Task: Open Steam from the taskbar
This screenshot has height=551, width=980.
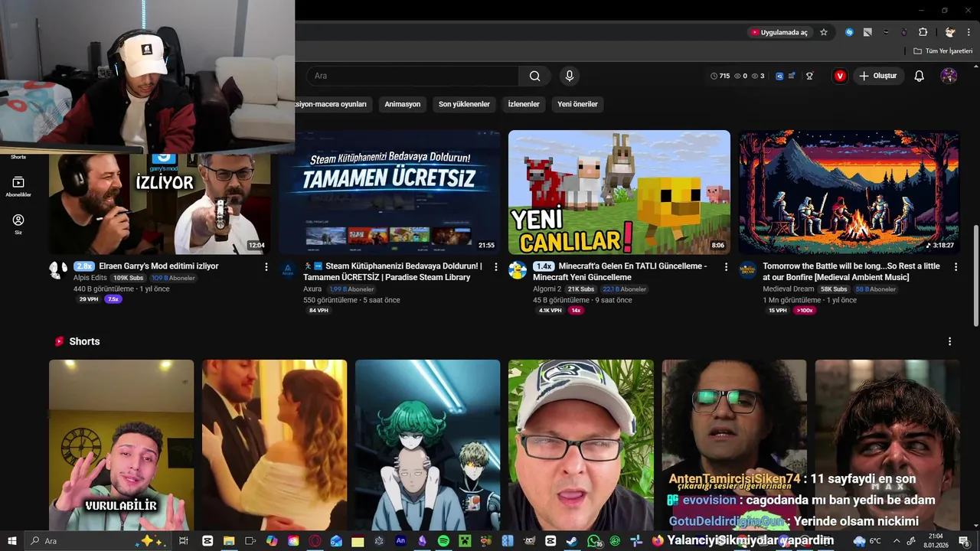Action: click(572, 541)
